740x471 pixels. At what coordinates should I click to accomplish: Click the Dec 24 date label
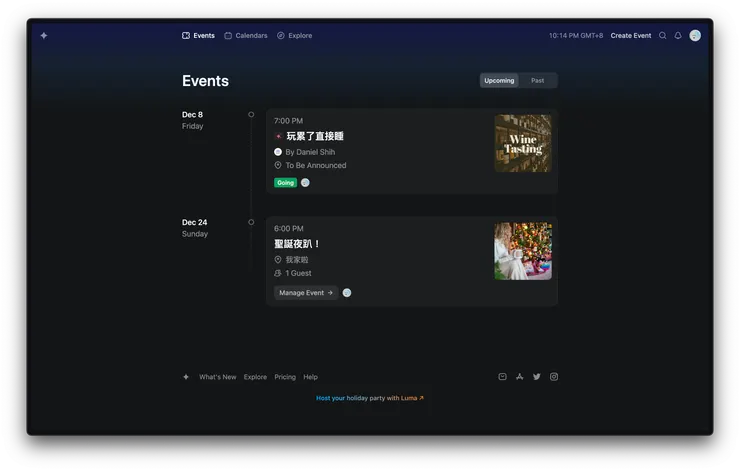coord(194,222)
